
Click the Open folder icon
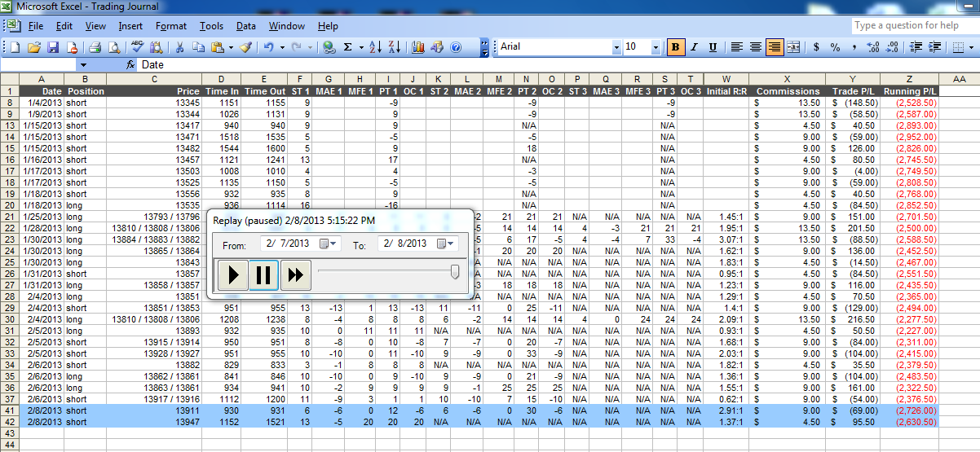tap(34, 47)
